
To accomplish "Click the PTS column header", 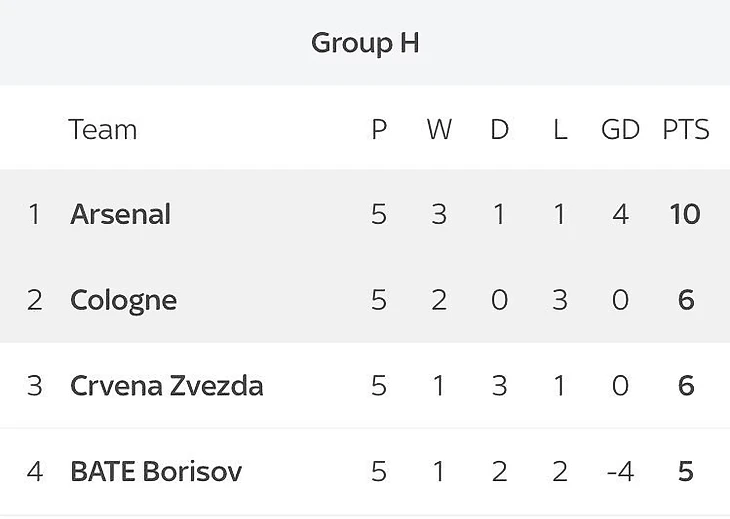I will pyautogui.click(x=685, y=130).
